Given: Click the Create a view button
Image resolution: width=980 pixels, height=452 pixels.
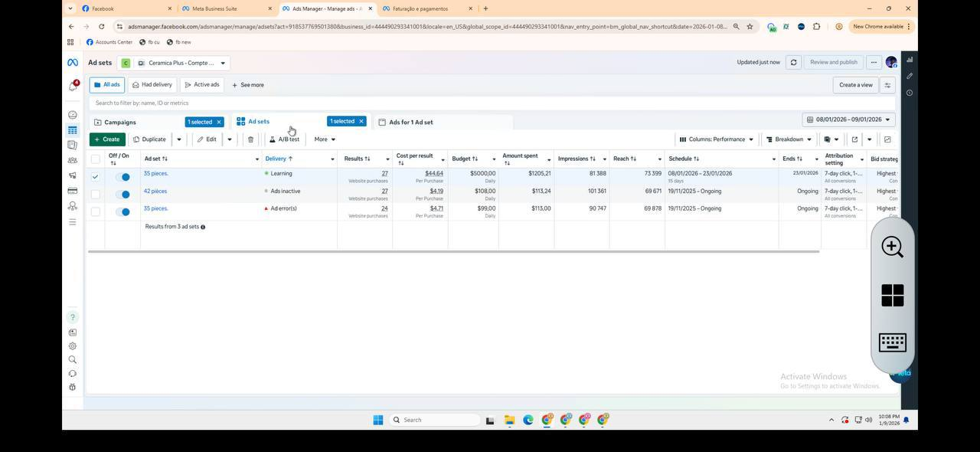Looking at the screenshot, I should click(x=856, y=85).
